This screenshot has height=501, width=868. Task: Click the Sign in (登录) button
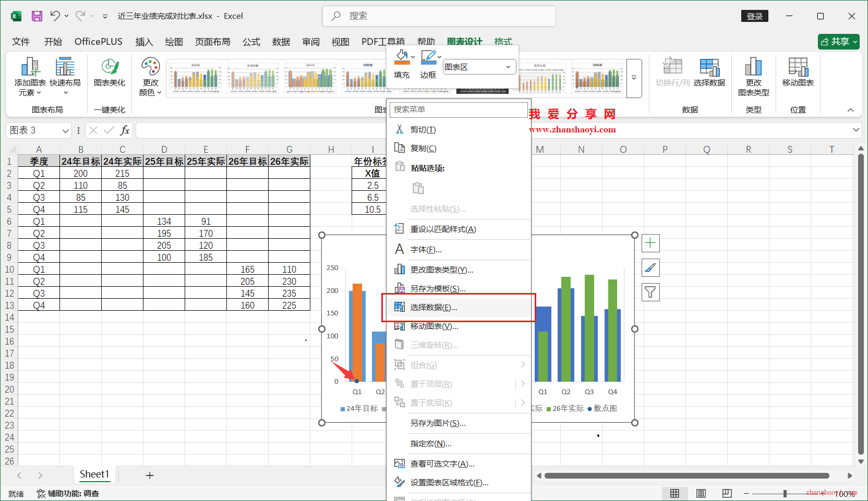(754, 16)
